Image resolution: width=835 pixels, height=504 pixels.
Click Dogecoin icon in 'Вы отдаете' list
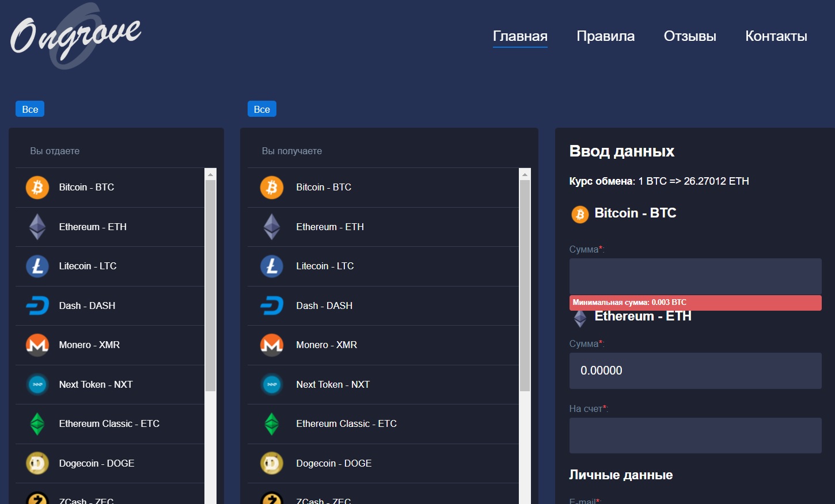point(37,463)
